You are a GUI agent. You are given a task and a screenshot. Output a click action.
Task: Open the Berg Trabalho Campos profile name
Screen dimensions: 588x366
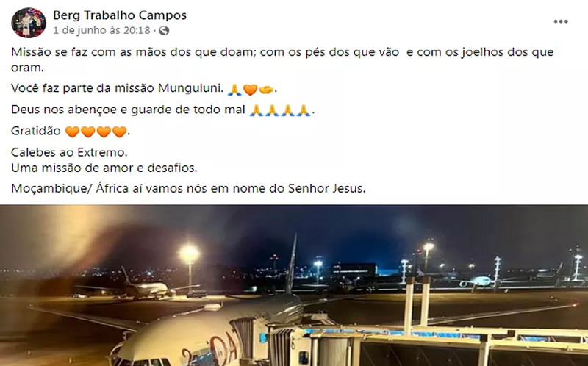coord(120,15)
